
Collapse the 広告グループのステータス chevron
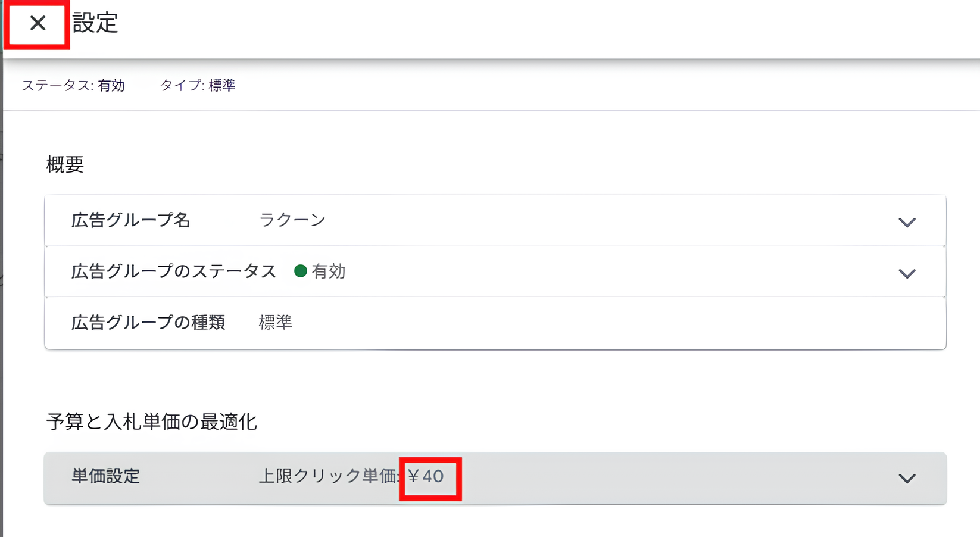tap(907, 274)
